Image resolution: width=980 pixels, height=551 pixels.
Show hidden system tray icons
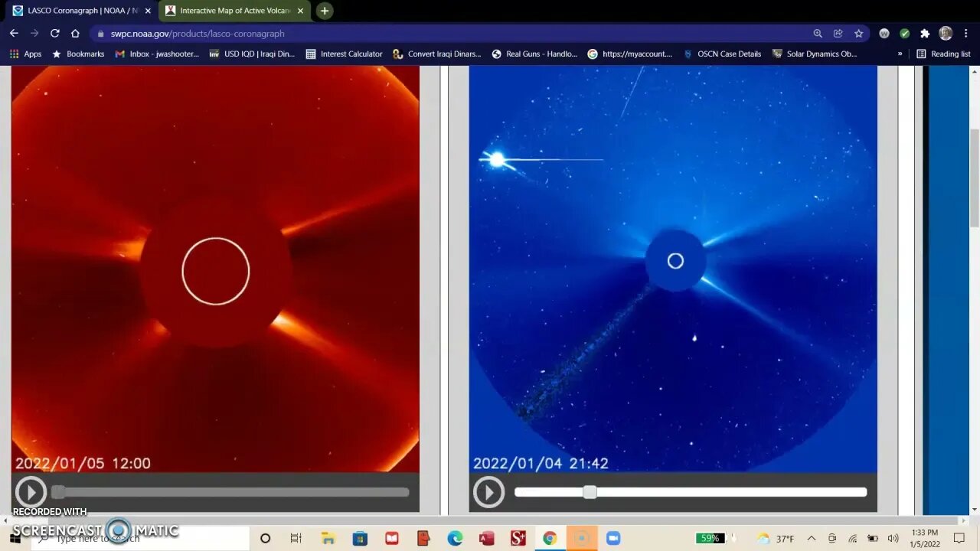point(812,538)
